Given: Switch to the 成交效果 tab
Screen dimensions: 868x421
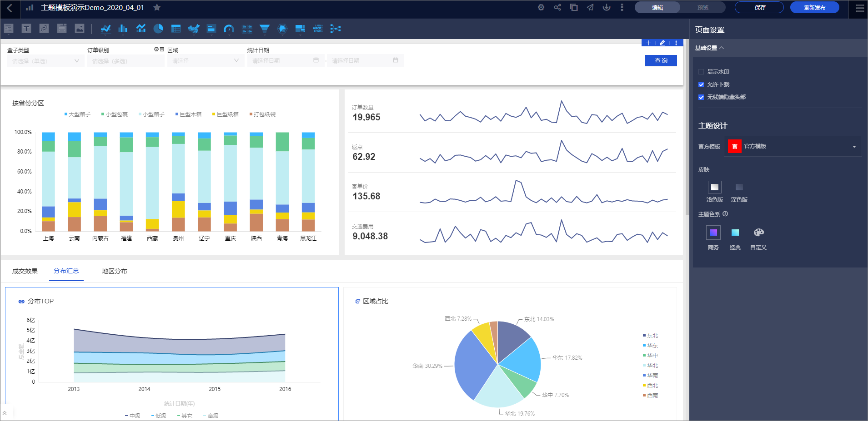Looking at the screenshot, I should pyautogui.click(x=25, y=271).
